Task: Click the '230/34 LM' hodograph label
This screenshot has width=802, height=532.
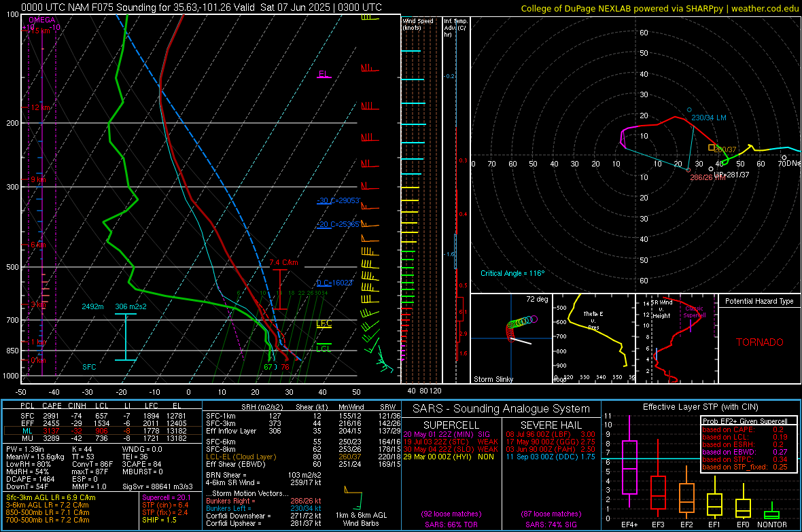Action: [x=708, y=118]
